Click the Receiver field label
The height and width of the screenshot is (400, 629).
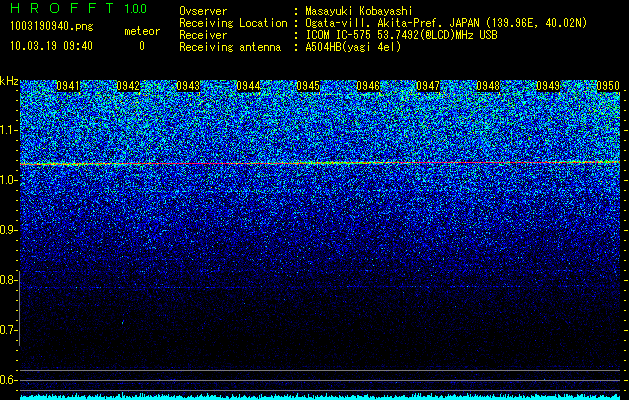[x=203, y=35]
